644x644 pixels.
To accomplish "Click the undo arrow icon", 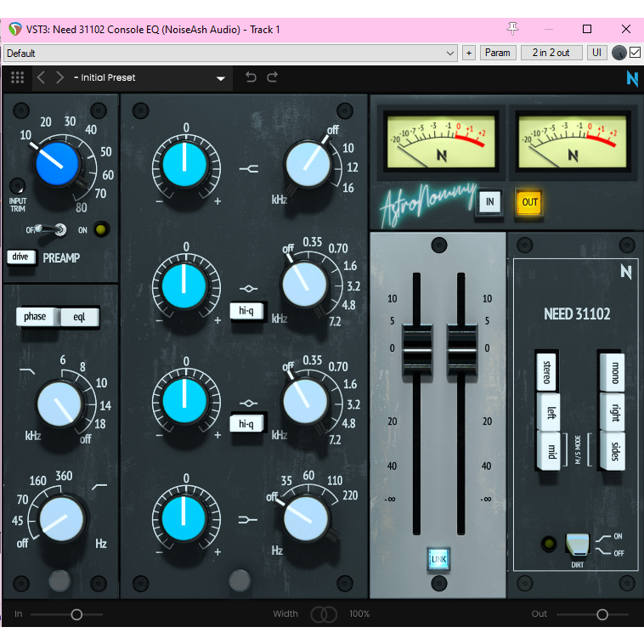I will click(251, 76).
